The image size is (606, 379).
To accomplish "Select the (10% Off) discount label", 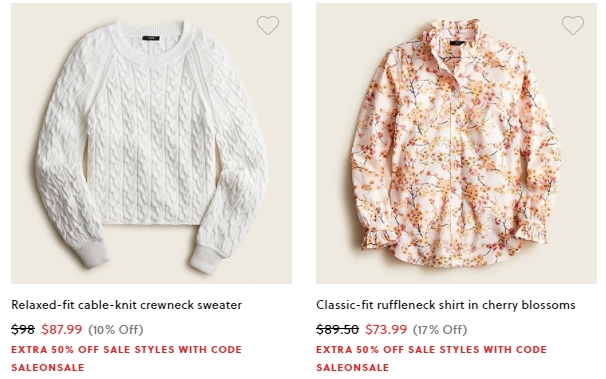I will 116,330.
